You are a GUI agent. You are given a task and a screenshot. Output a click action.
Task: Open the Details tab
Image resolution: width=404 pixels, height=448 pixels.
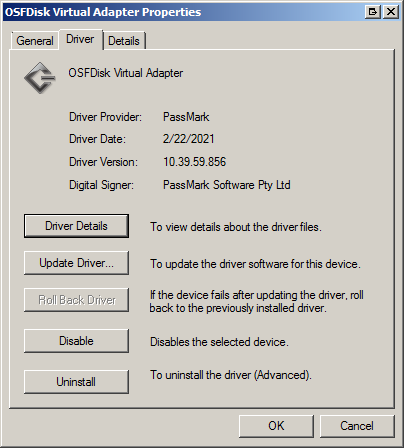click(x=124, y=41)
